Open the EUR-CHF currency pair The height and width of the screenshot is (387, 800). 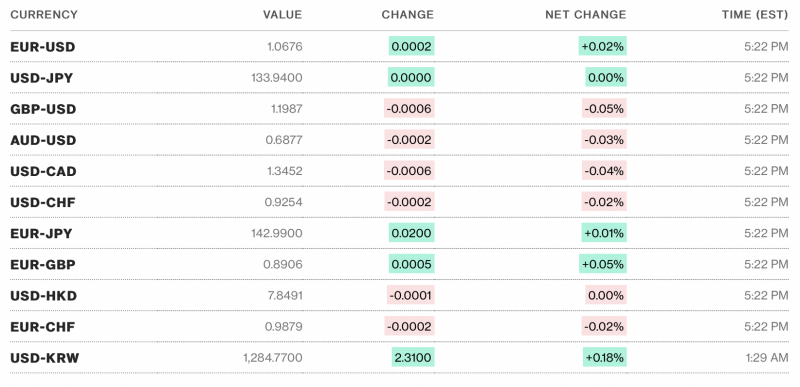[42, 327]
